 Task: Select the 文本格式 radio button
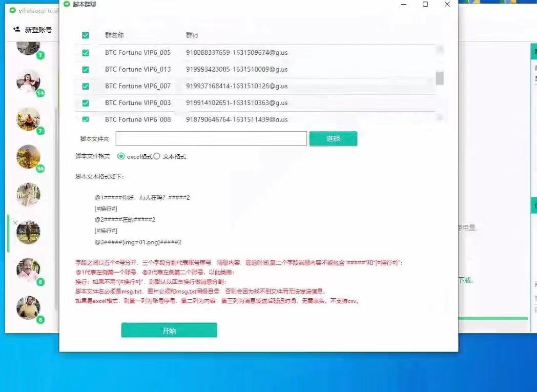point(157,156)
